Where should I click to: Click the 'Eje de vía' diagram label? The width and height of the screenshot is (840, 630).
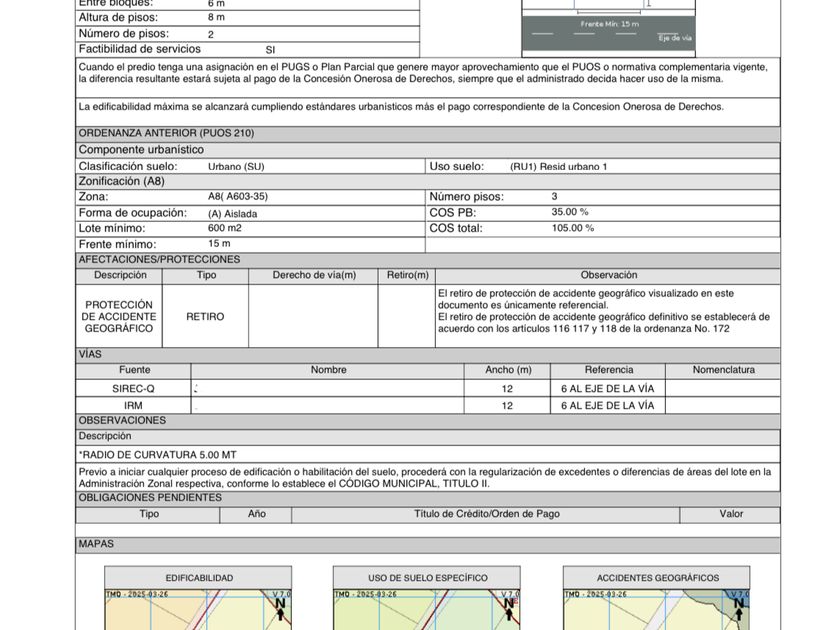tap(675, 38)
